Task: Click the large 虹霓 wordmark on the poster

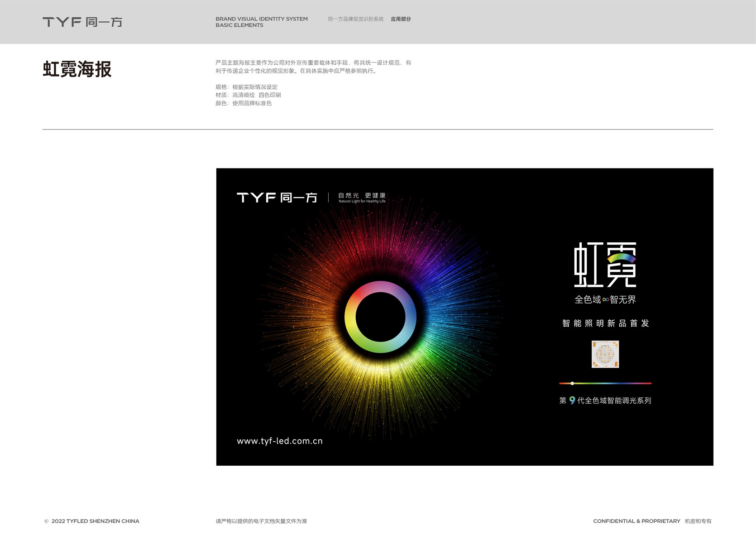Action: coord(605,265)
